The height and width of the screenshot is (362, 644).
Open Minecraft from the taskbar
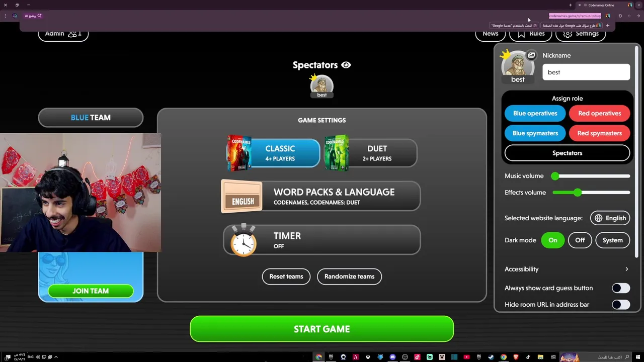[442, 357]
